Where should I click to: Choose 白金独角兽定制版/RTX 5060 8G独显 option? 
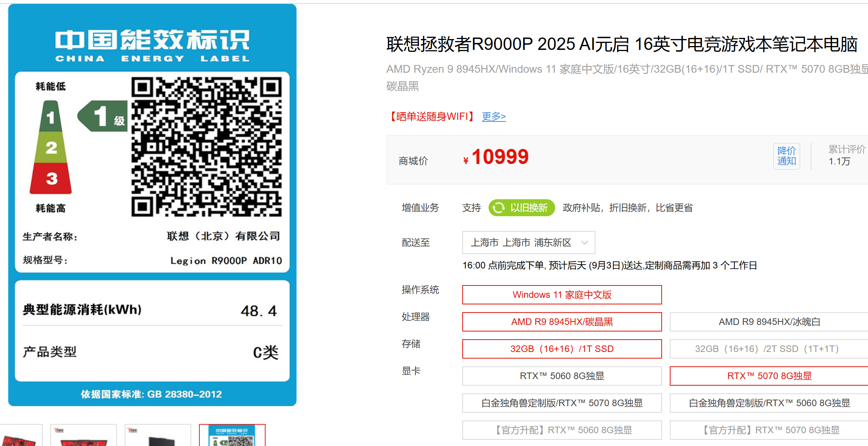click(x=769, y=403)
